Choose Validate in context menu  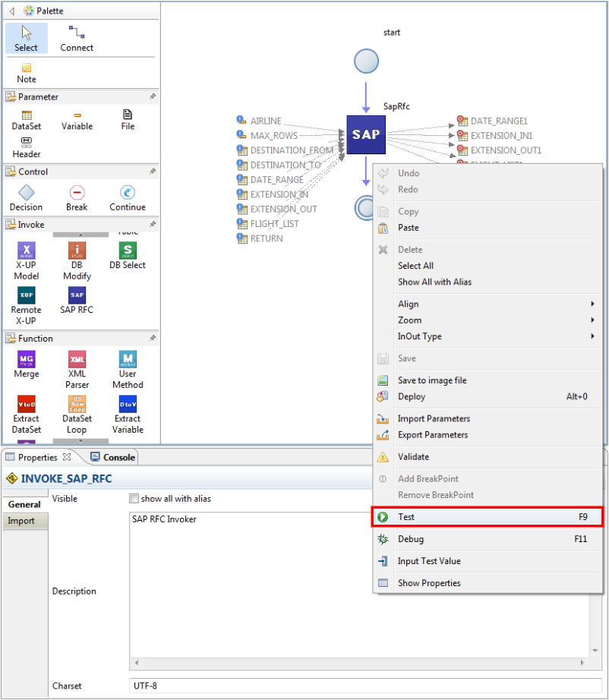click(488, 457)
